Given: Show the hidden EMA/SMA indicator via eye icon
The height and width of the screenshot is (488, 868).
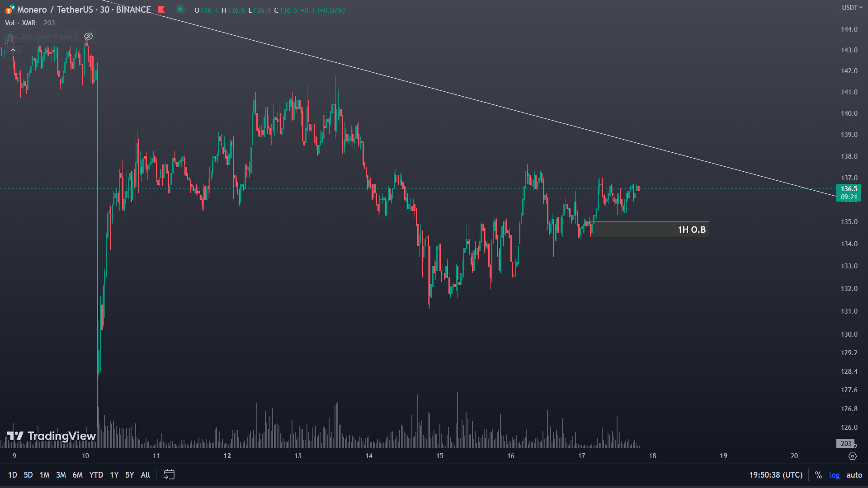Looking at the screenshot, I should [x=89, y=36].
